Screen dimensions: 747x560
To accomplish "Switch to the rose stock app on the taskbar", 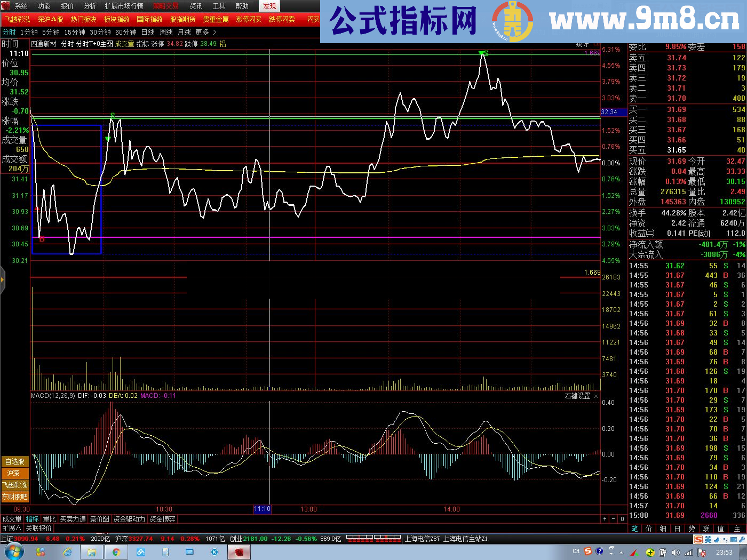I will (x=239, y=552).
